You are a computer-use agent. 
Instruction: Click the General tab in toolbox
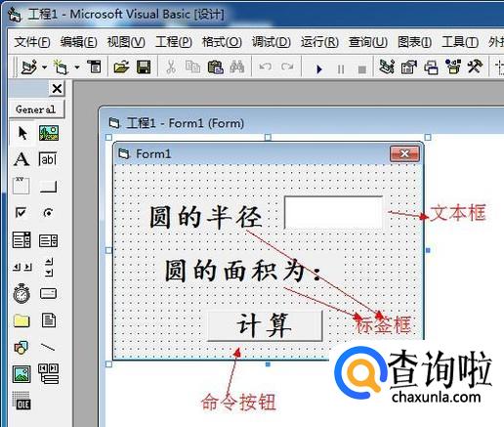point(36,109)
